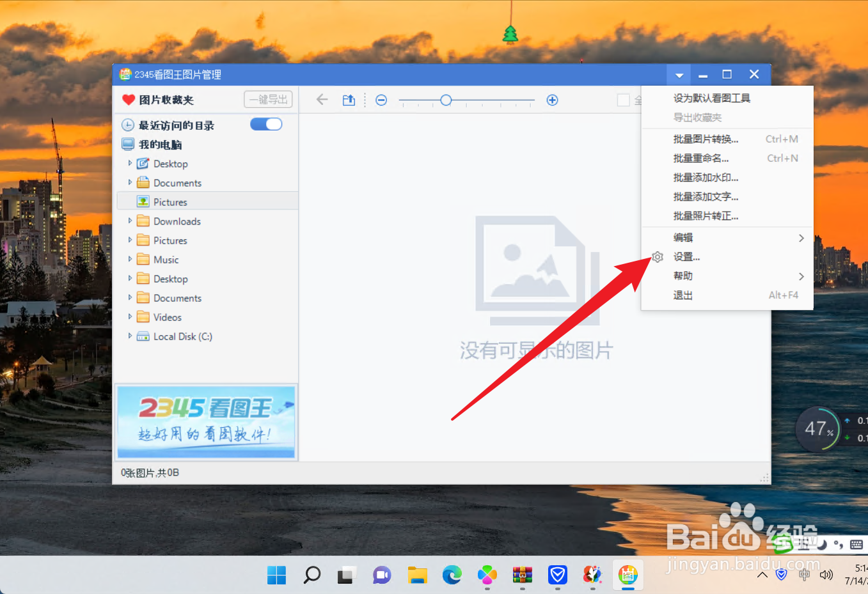Click status text 0张图片,共0B

150,473
